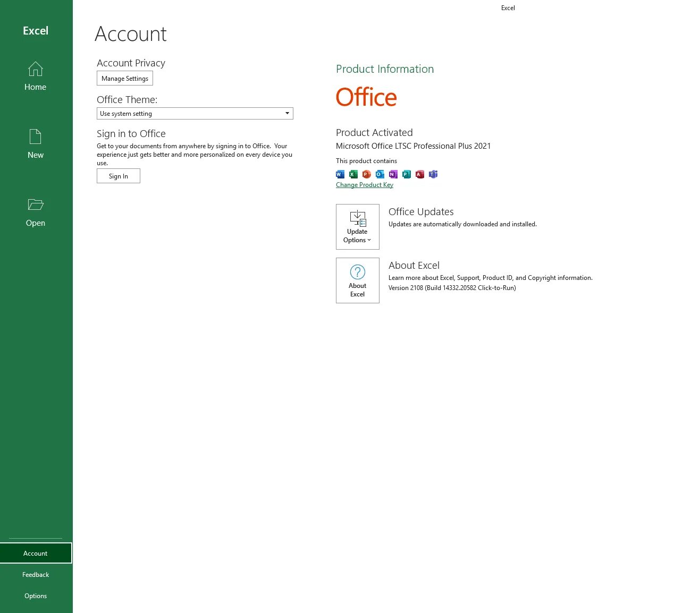Click the Product Information heading
700x613 pixels.
click(x=385, y=69)
